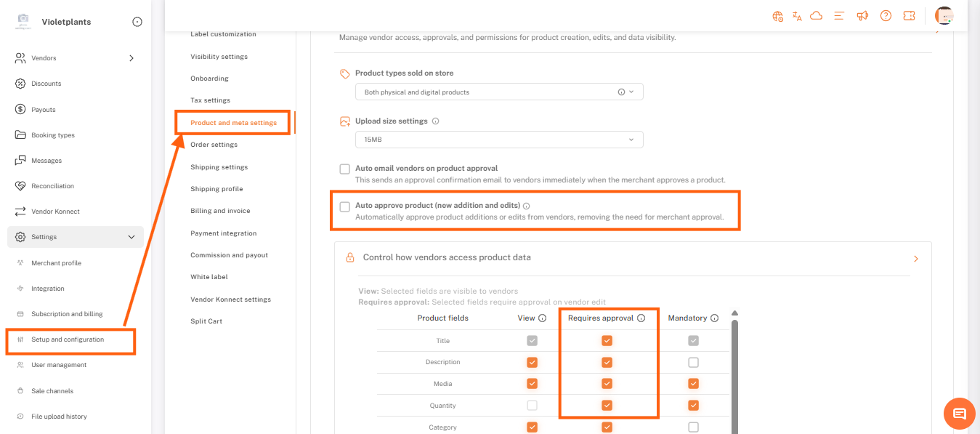The width and height of the screenshot is (980, 434).
Task: Open the globe timezone icon
Action: tap(778, 16)
